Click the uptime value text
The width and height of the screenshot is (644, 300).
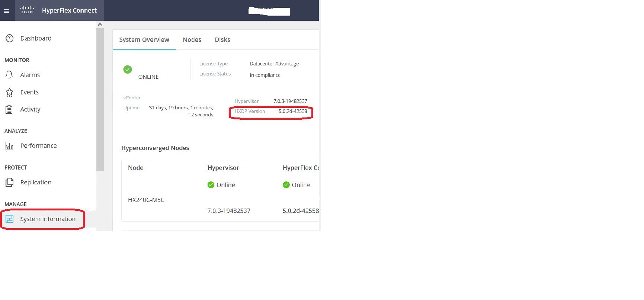coord(181,111)
